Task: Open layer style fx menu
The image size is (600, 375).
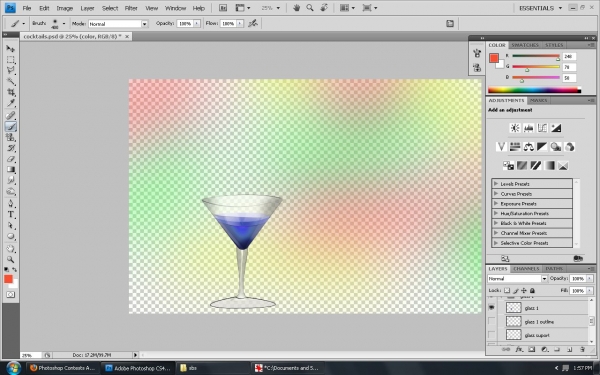Action: click(x=519, y=349)
